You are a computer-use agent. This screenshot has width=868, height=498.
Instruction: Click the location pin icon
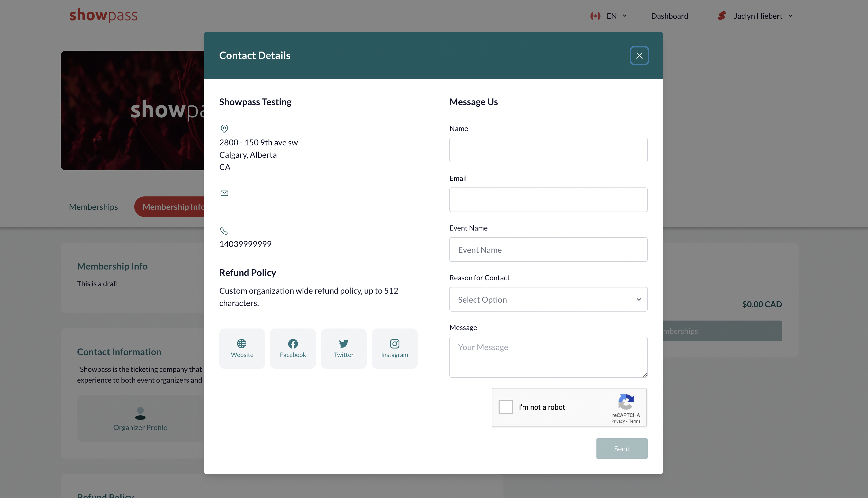click(x=224, y=129)
